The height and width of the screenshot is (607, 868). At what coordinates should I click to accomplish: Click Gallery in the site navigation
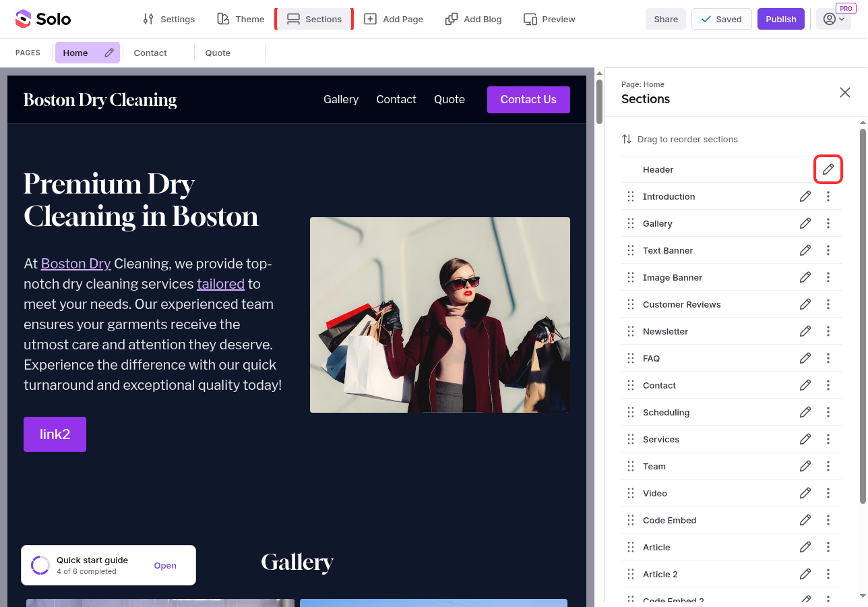pyautogui.click(x=341, y=99)
